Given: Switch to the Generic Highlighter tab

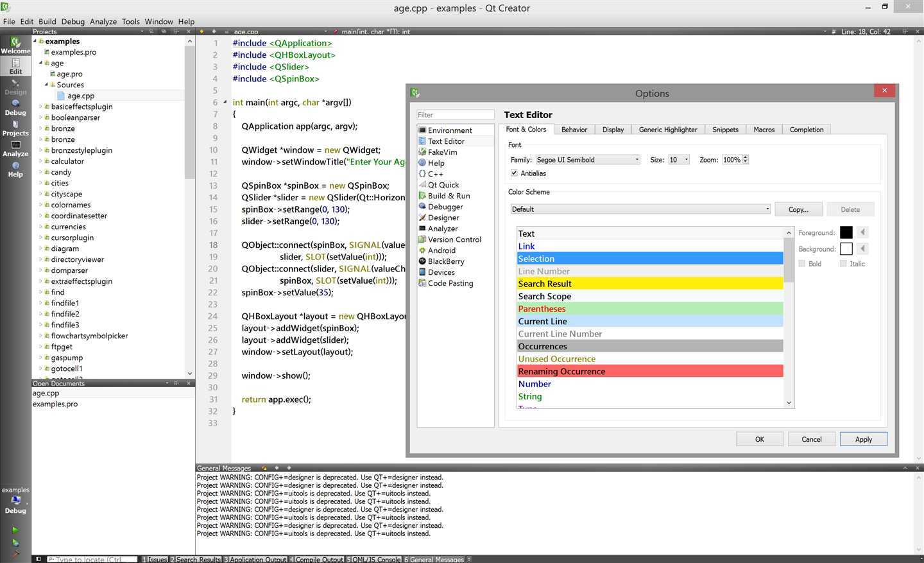Looking at the screenshot, I should point(668,130).
